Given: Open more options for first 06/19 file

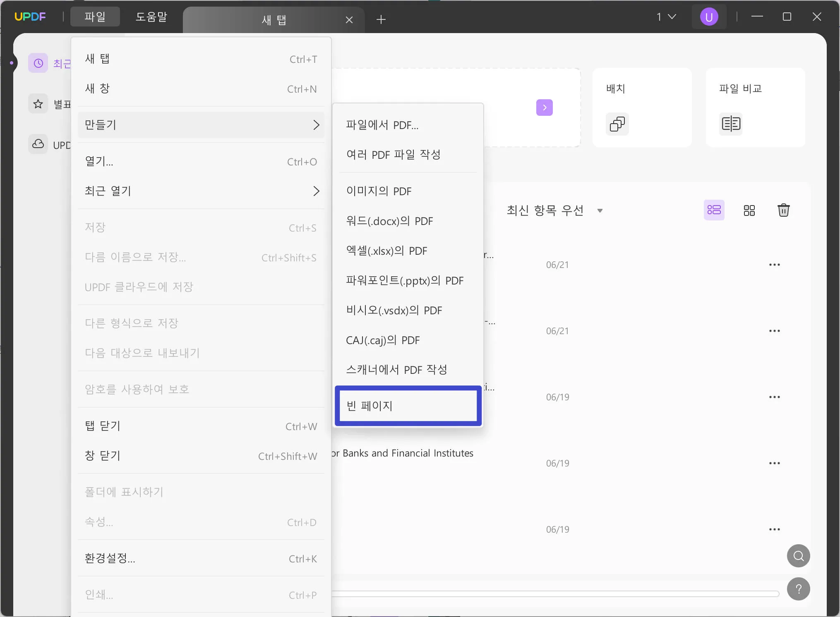Looking at the screenshot, I should (x=774, y=397).
